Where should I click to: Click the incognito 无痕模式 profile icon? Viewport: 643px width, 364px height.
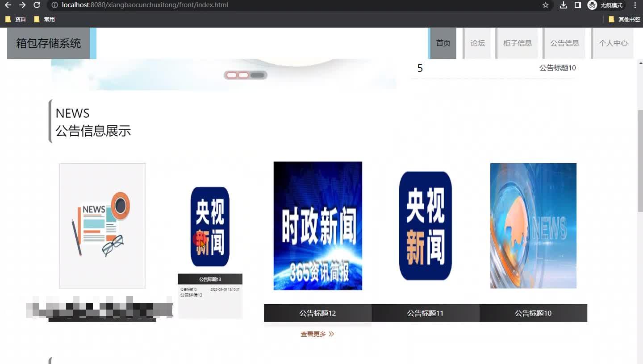605,5
